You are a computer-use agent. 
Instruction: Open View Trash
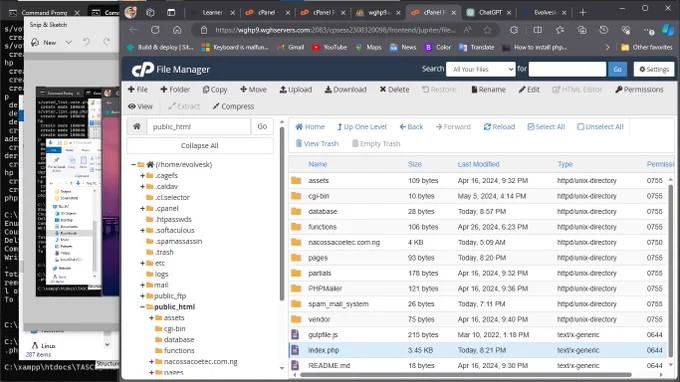coord(317,144)
